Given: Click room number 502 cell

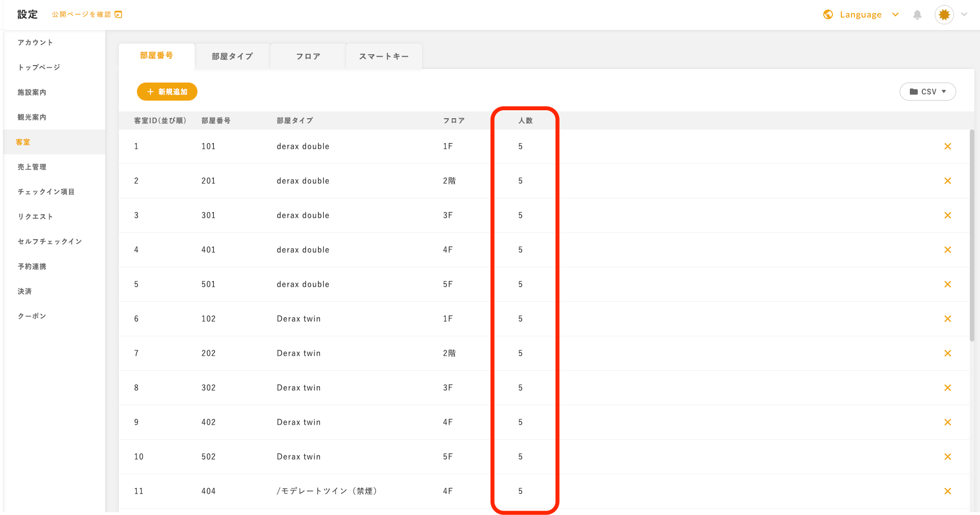Looking at the screenshot, I should [x=208, y=457].
